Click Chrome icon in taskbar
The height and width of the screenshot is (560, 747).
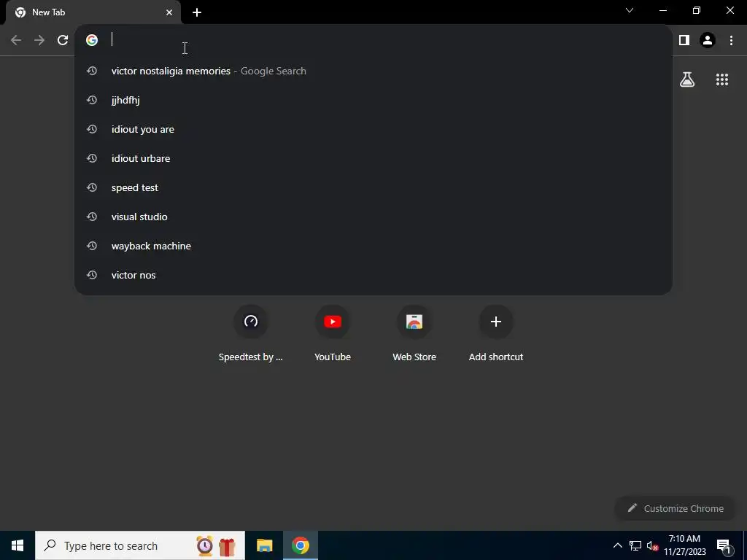click(300, 545)
